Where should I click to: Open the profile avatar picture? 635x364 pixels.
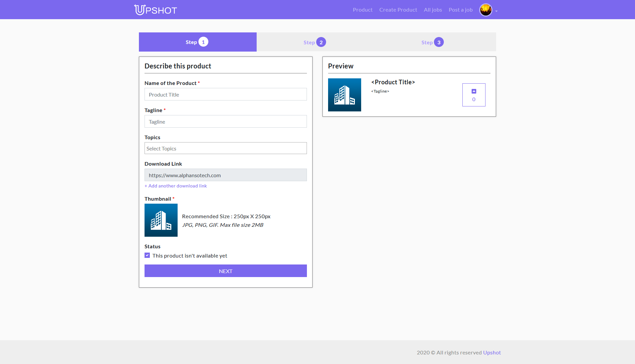[486, 10]
